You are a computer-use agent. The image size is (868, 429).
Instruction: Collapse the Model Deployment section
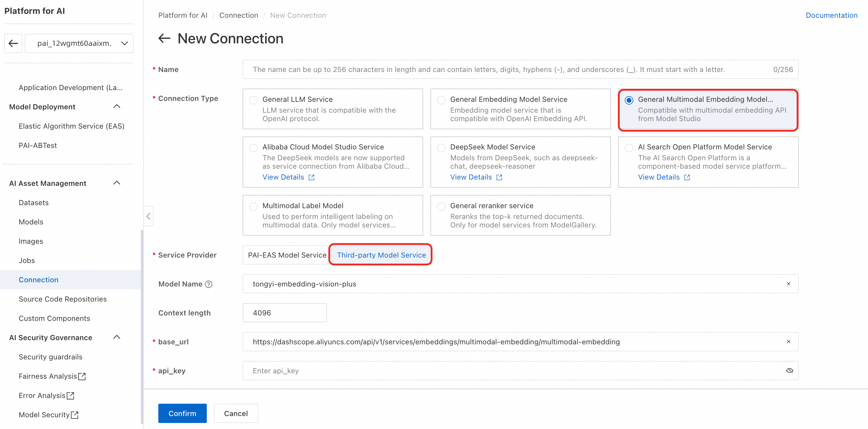pos(116,107)
